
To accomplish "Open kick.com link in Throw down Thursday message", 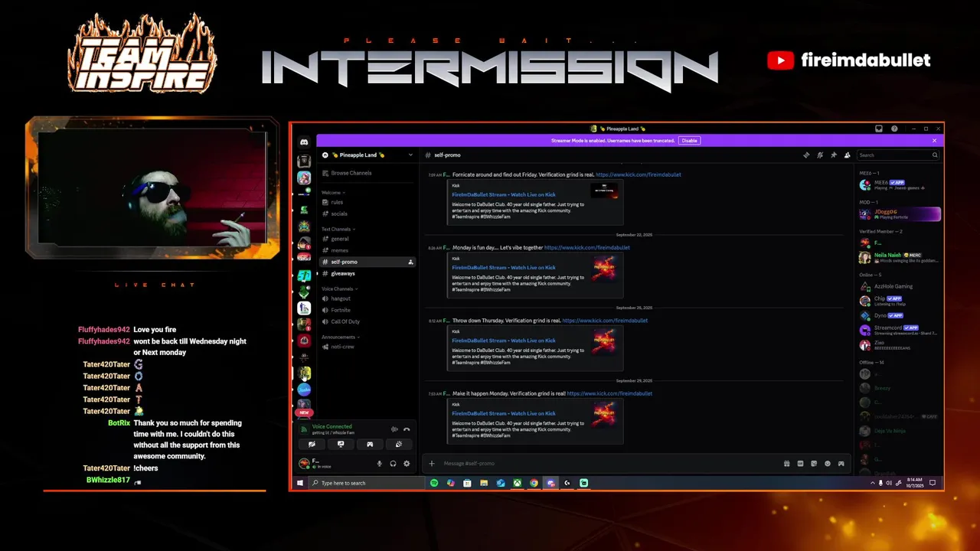I will [x=605, y=321].
